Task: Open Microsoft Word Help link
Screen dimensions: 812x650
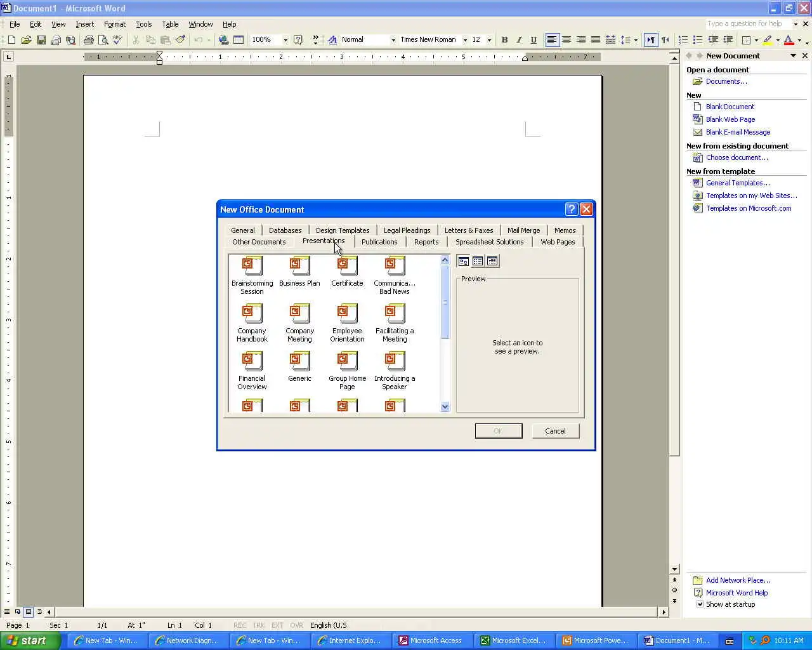Action: pos(737,593)
